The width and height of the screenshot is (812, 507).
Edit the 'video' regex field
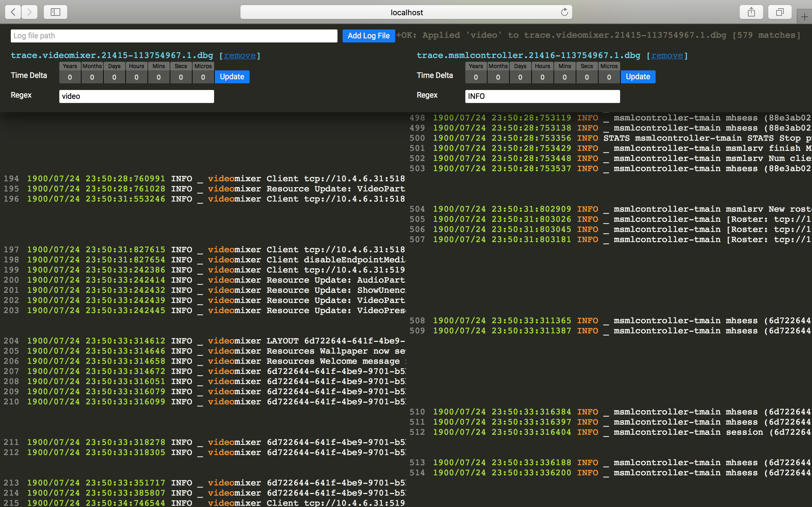pos(137,96)
